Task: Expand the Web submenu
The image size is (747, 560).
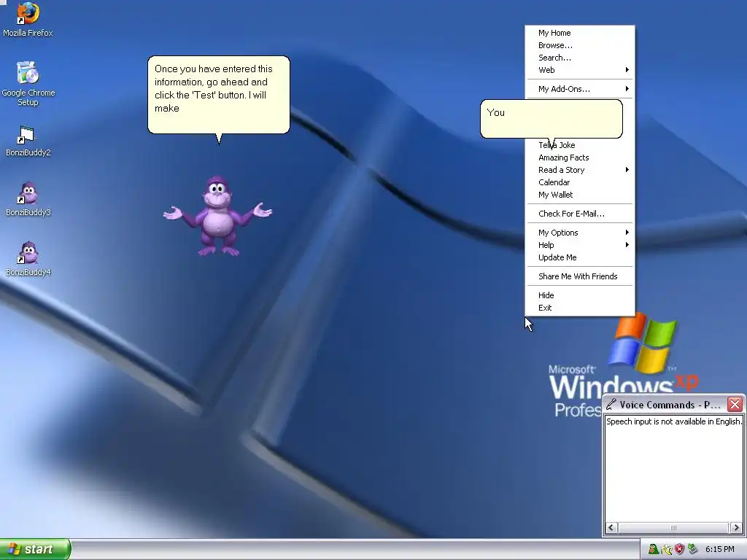Action: (580, 70)
